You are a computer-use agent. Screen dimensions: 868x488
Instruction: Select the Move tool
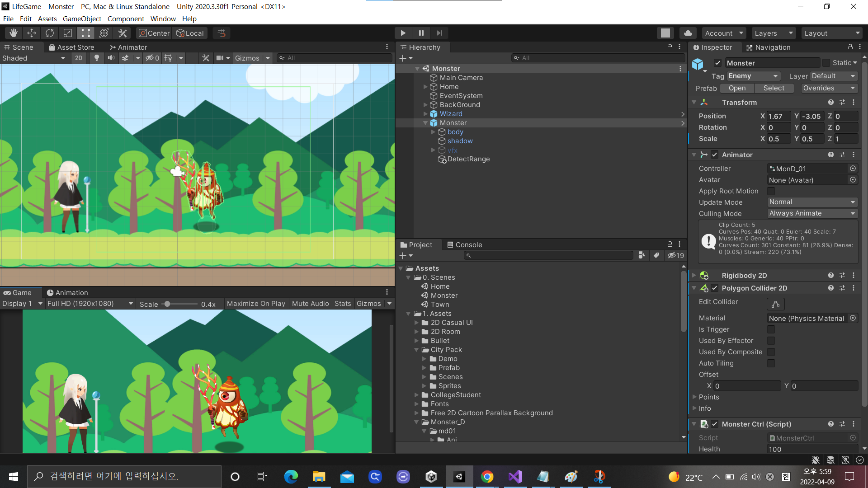click(31, 33)
